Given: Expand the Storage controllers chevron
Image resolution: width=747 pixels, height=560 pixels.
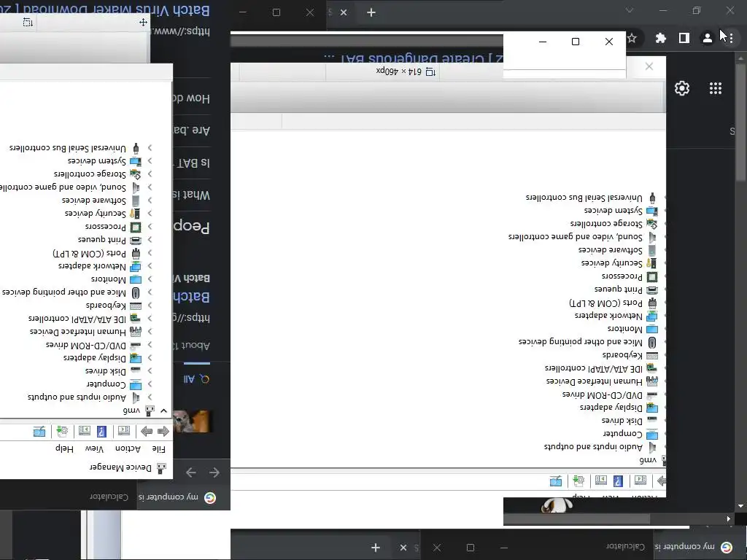Looking at the screenshot, I should (x=150, y=174).
